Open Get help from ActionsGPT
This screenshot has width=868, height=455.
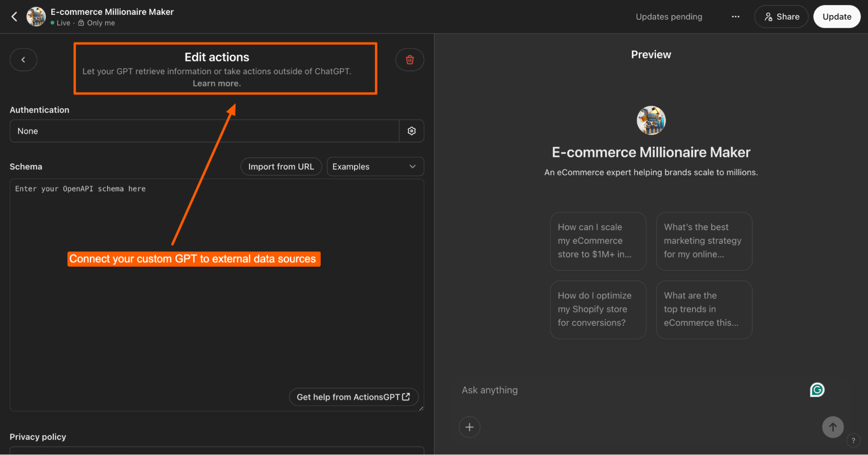click(353, 397)
